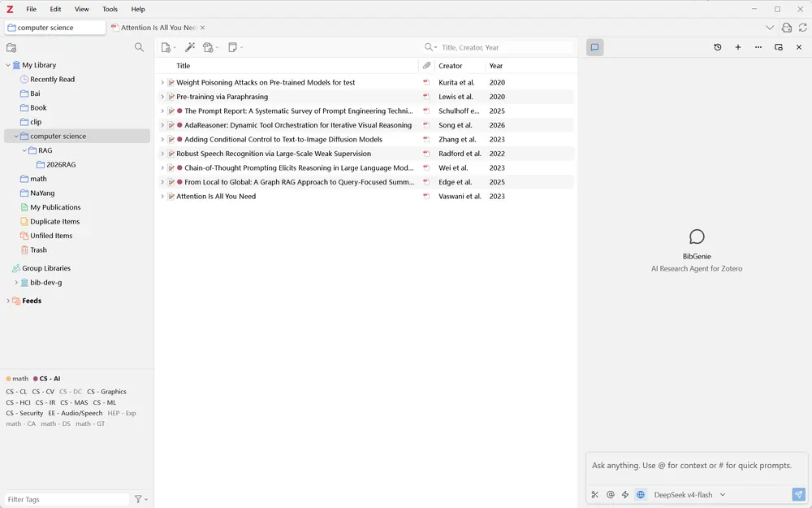Filter by the math colored tag
812x508 pixels.
coord(17,379)
